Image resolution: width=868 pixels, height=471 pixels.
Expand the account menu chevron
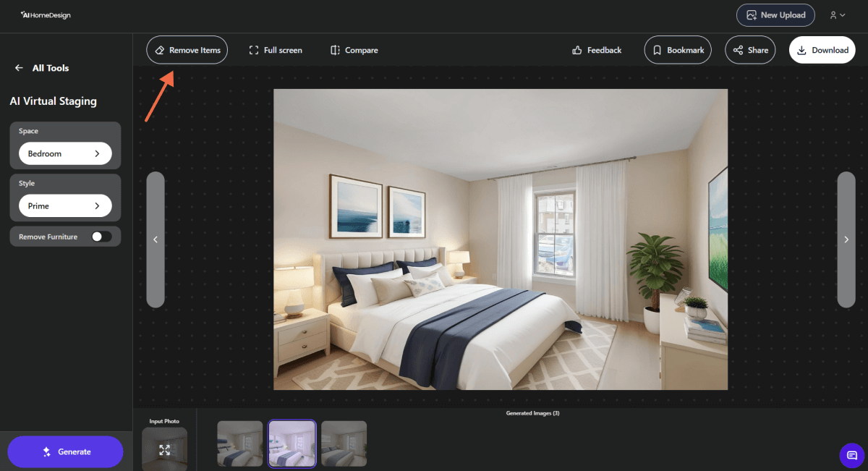click(x=842, y=14)
